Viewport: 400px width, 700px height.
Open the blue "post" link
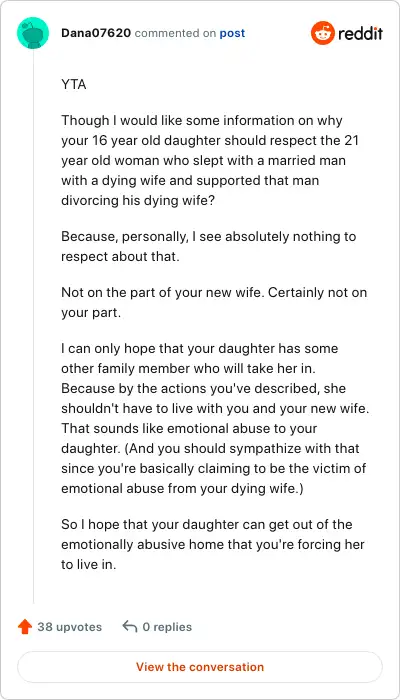pos(232,33)
